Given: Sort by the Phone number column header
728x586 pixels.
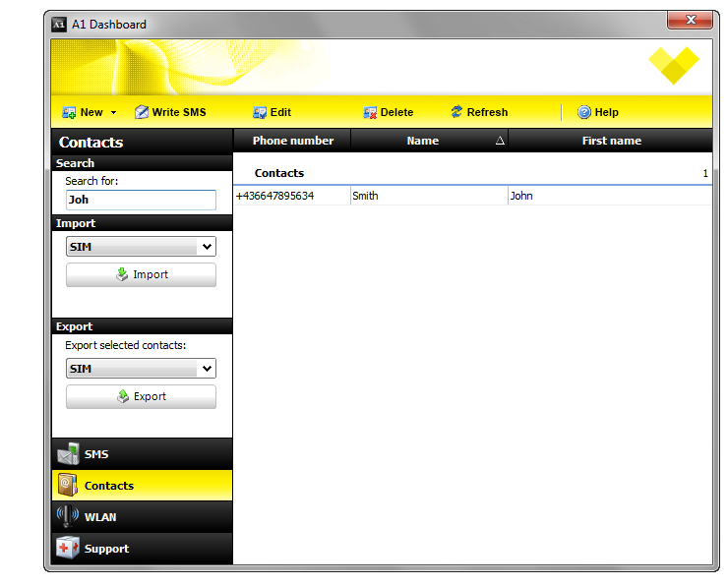Looking at the screenshot, I should pos(292,141).
